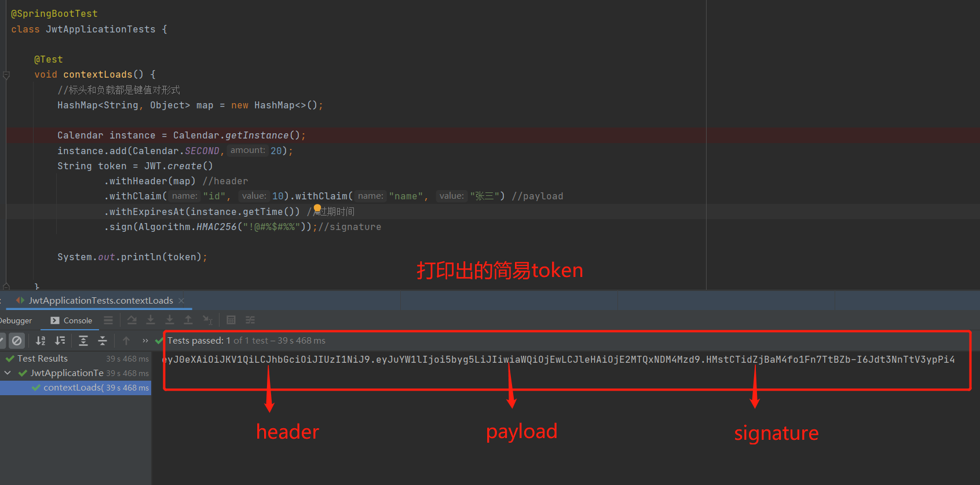The image size is (980, 485).
Task: Collapse the JwtApplicationTests tree node
Action: pyautogui.click(x=8, y=373)
